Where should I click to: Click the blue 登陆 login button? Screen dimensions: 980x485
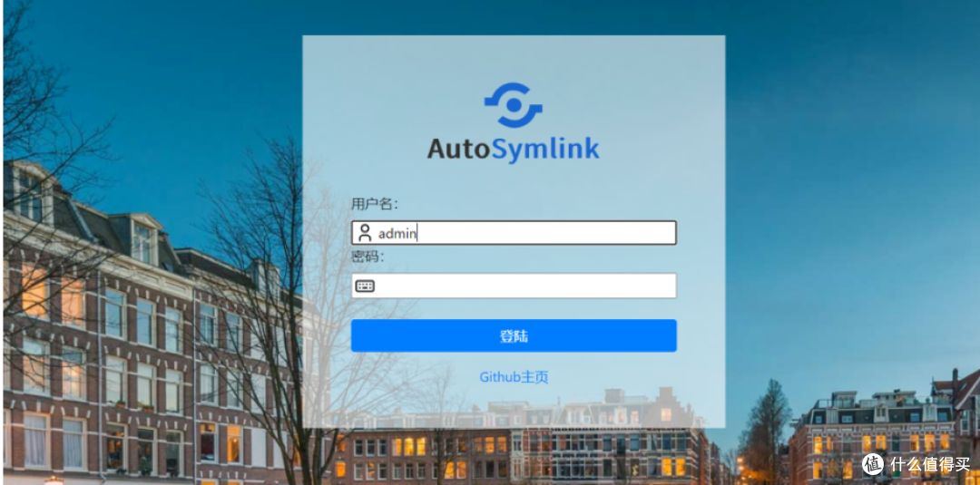point(514,335)
